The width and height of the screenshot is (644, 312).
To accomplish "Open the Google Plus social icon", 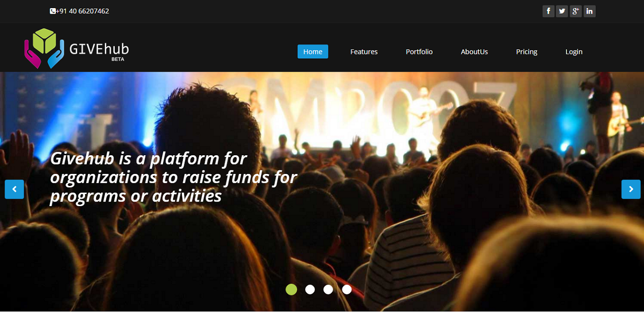I will tap(576, 11).
